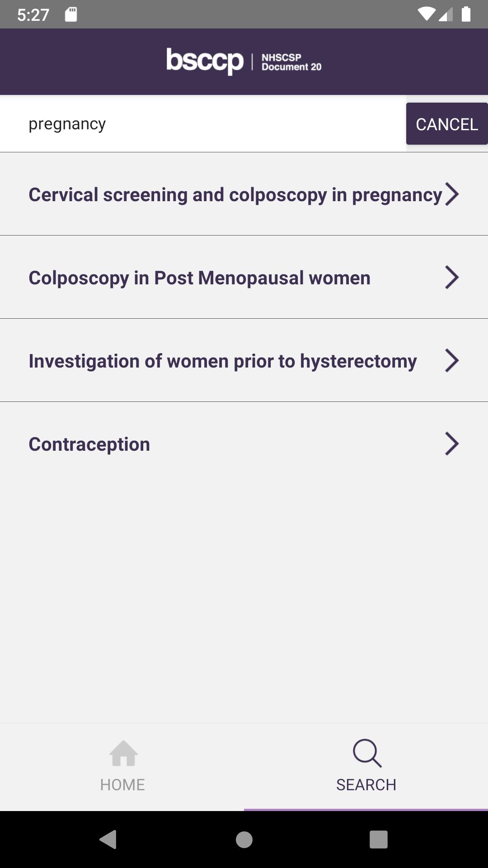Expand chevron beside Cervical screening in pregnancy

[x=452, y=194]
